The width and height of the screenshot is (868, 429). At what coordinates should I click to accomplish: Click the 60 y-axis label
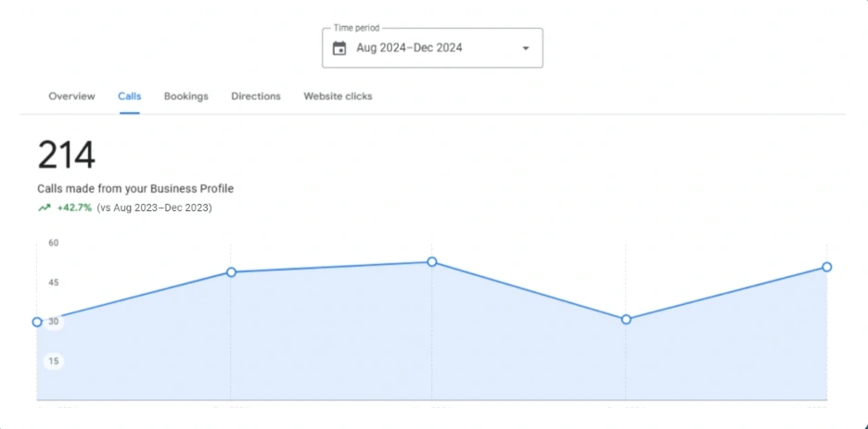coord(54,243)
